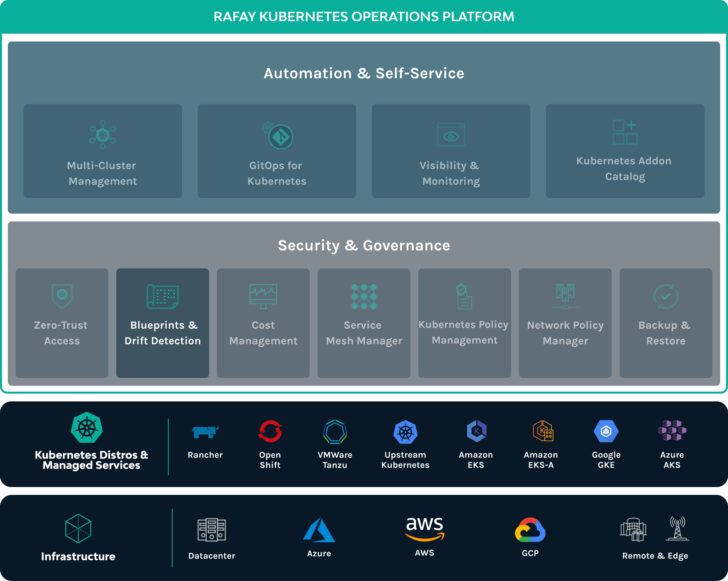Select the Kubernetes Policy Management card
The width and height of the screenshot is (728, 581).
[465, 323]
